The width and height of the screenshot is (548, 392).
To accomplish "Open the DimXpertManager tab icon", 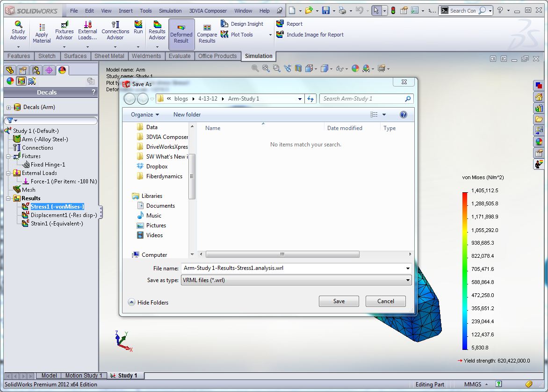I will [49, 70].
